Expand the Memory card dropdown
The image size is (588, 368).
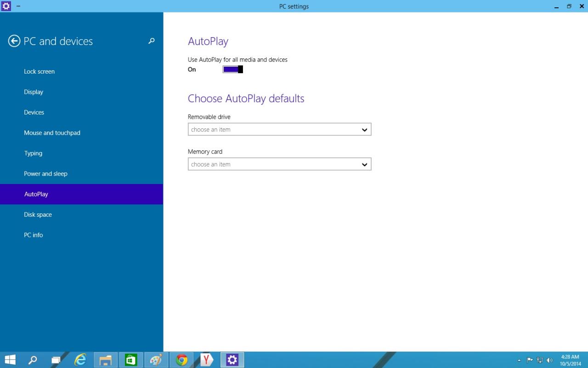(279, 164)
